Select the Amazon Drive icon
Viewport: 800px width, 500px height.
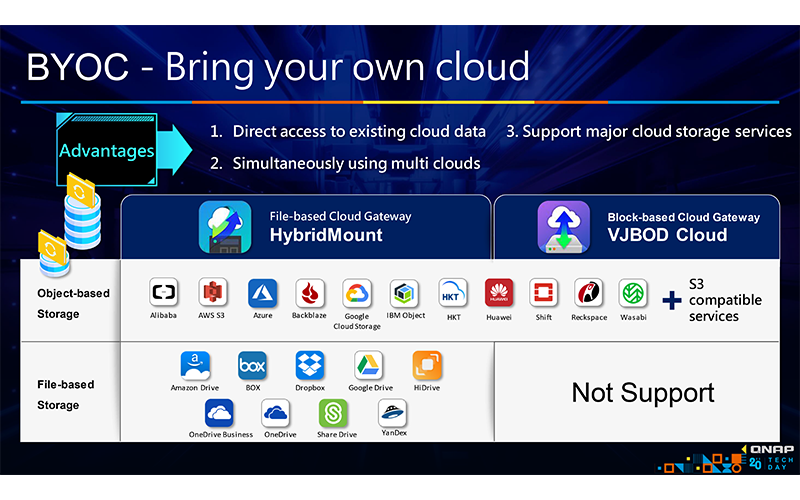195,365
